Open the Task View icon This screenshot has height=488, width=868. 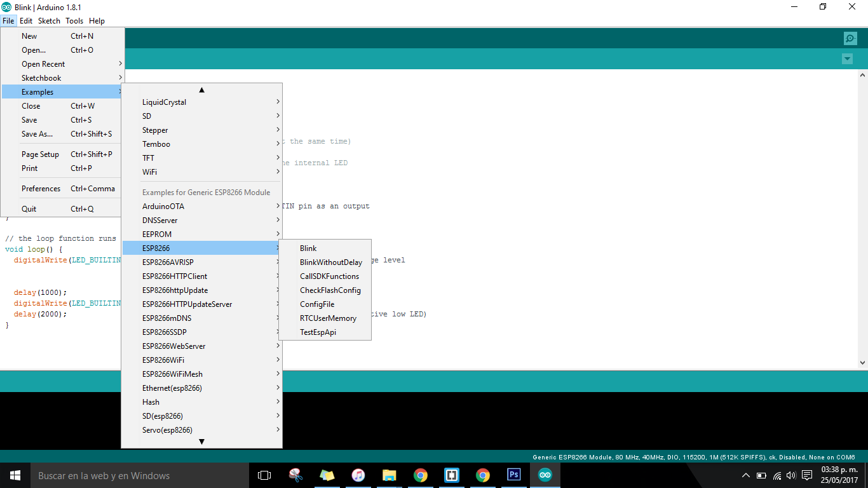pos(264,475)
